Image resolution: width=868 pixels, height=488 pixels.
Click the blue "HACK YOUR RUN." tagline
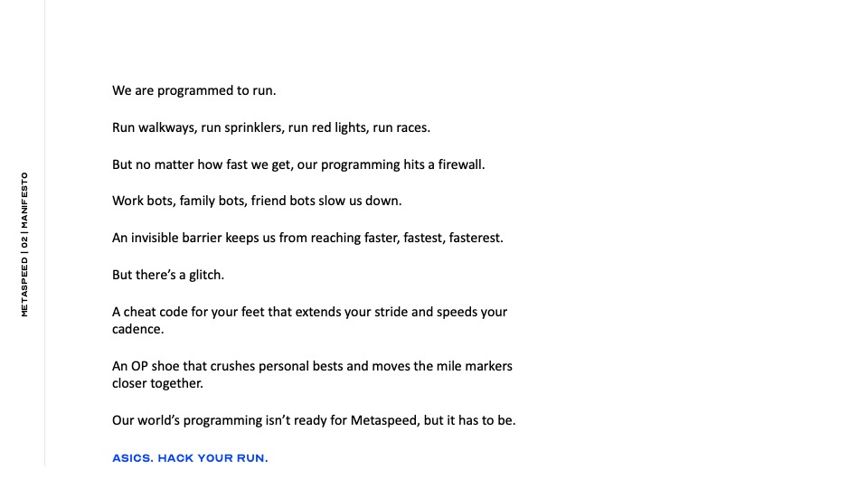(x=212, y=458)
